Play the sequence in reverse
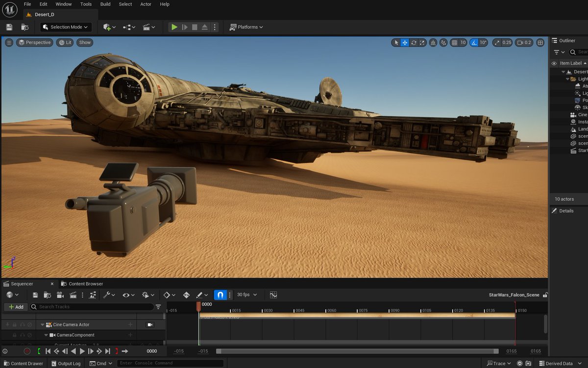Image resolution: width=588 pixels, height=368 pixels. (73, 351)
